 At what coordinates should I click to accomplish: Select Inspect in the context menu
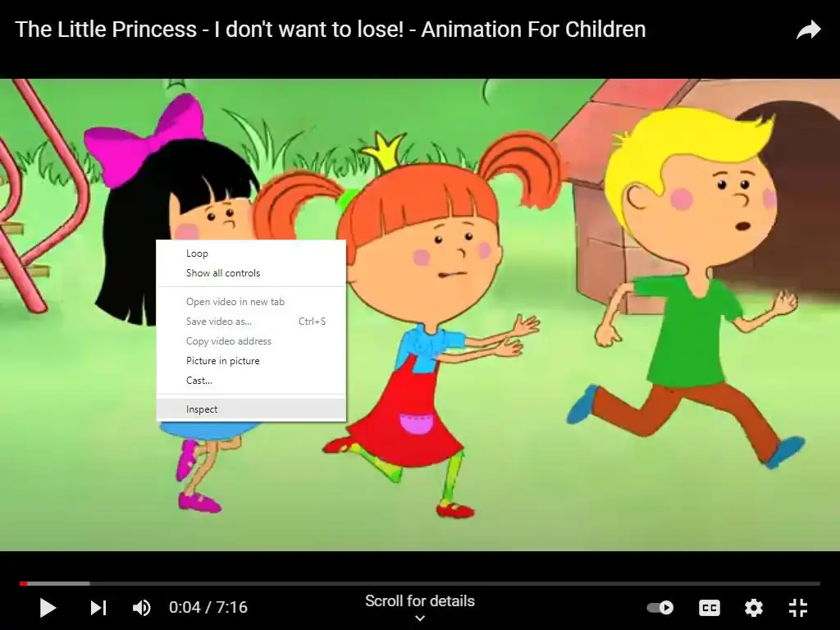(251, 409)
